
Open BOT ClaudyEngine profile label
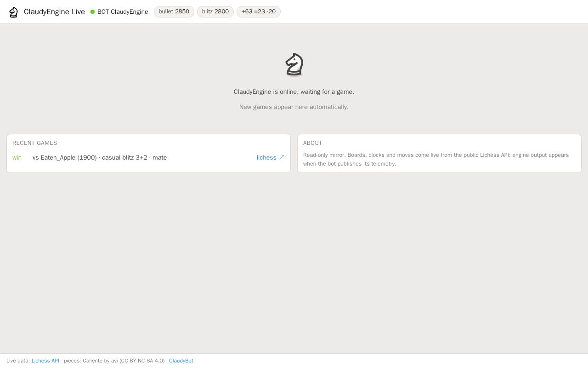coord(123,12)
